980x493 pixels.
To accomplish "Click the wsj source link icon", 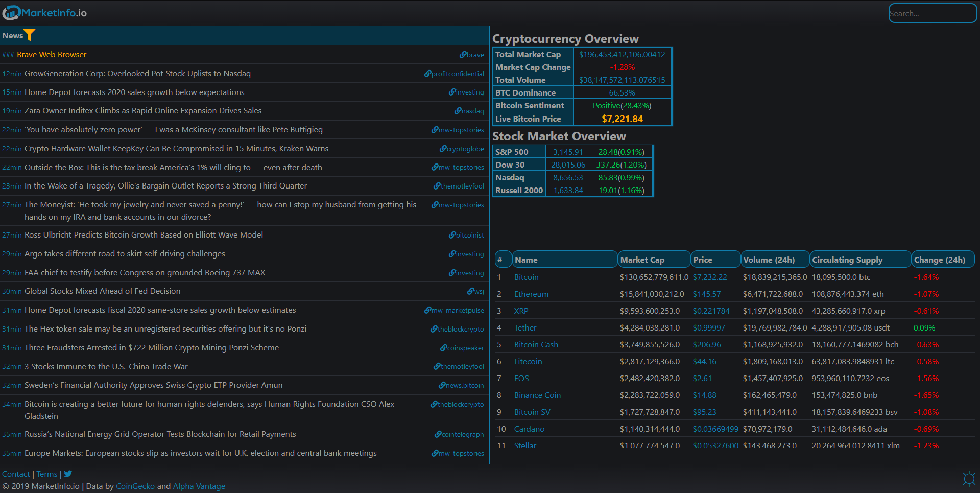I will (470, 291).
